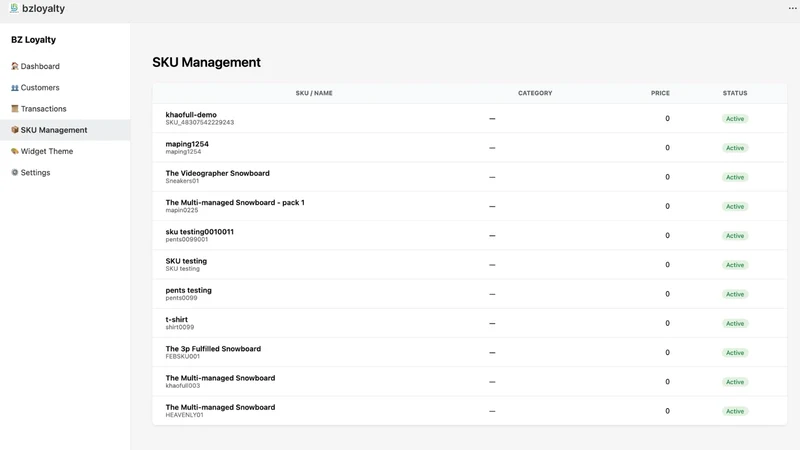Screen dimensions: 800x450
Task: Select the t-shirt product name
Action: [177, 319]
